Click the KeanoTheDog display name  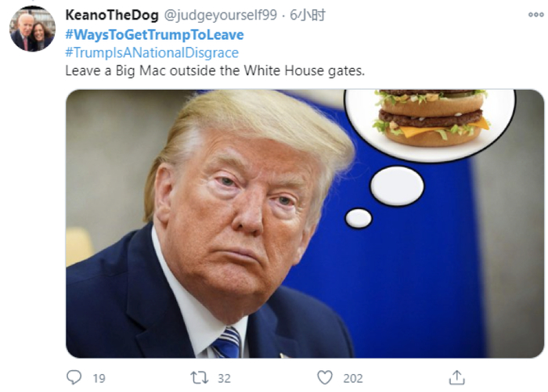pyautogui.click(x=112, y=15)
